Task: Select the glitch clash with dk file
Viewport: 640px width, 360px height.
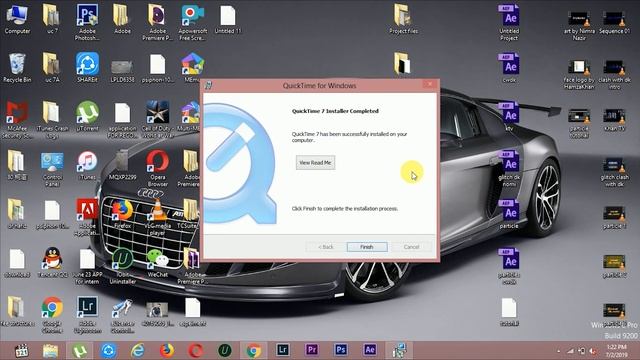Action: click(614, 172)
